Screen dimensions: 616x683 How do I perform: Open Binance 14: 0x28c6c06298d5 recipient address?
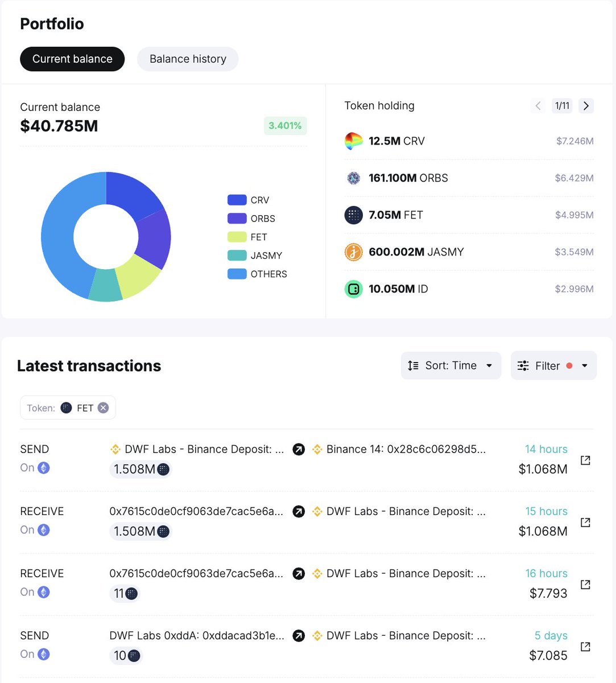pyautogui.click(x=406, y=450)
